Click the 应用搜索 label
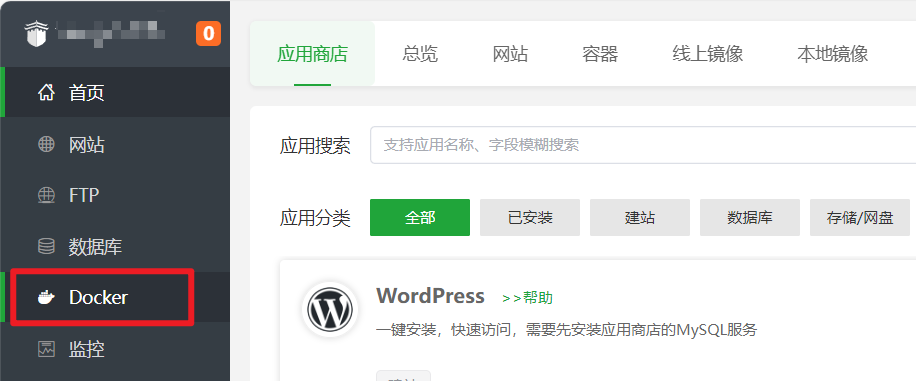 pos(315,146)
